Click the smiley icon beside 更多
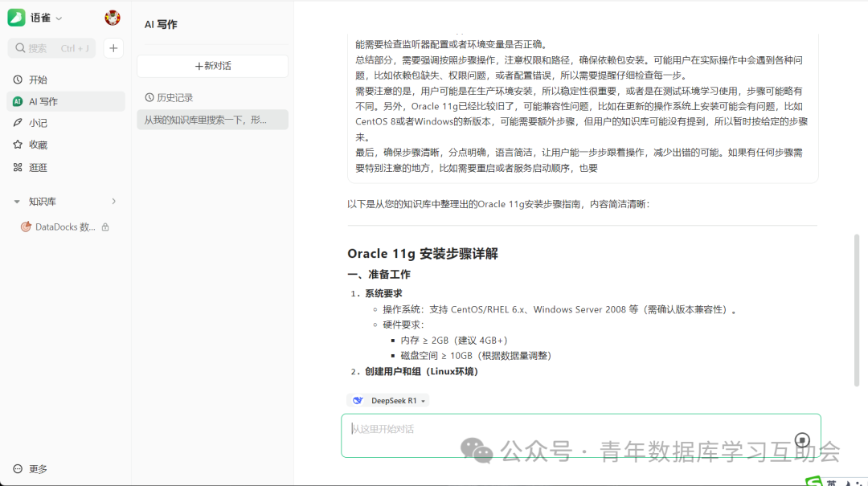The height and width of the screenshot is (486, 868). tap(18, 469)
